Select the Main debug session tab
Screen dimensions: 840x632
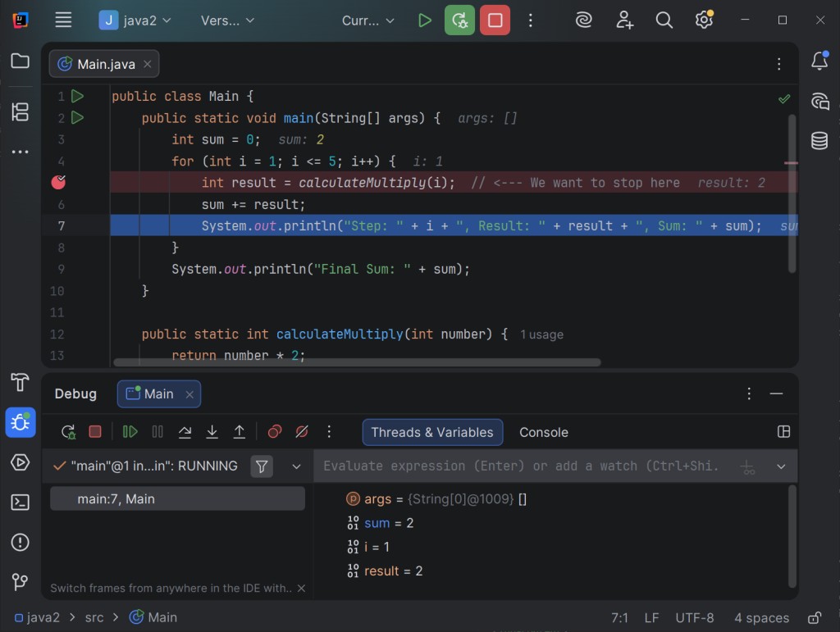click(x=158, y=393)
